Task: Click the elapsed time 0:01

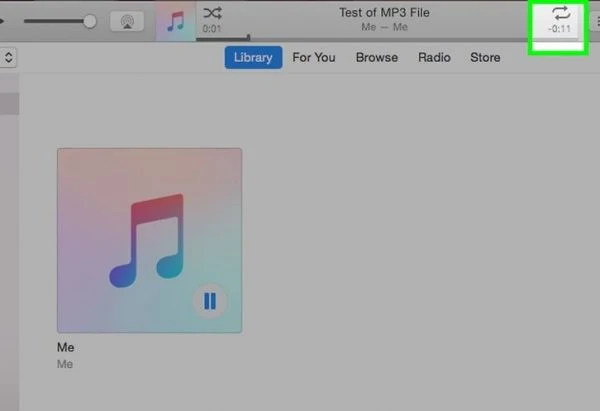Action: (x=212, y=29)
